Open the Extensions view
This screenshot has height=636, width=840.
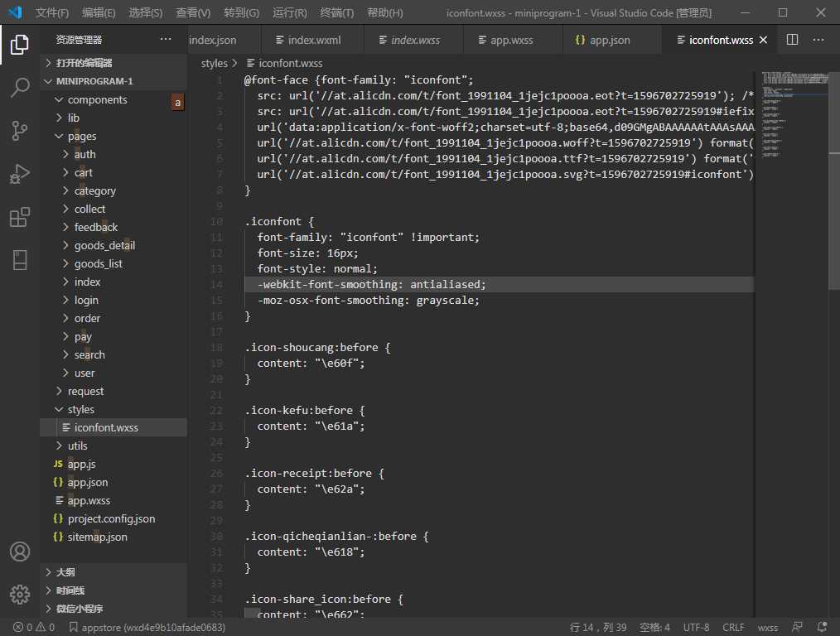pos(19,217)
